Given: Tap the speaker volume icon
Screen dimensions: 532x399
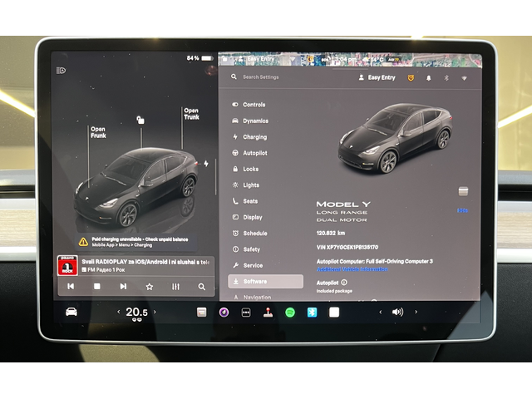Looking at the screenshot, I should (397, 312).
